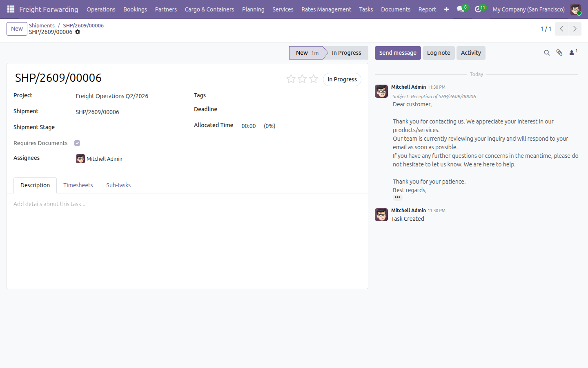Click the Send message button
Screen dimensions: 588x368
click(x=398, y=53)
